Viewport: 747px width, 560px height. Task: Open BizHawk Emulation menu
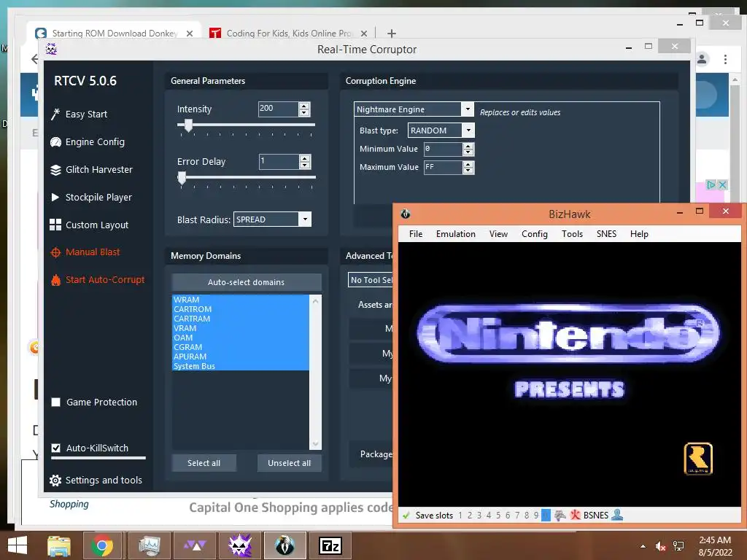point(455,234)
